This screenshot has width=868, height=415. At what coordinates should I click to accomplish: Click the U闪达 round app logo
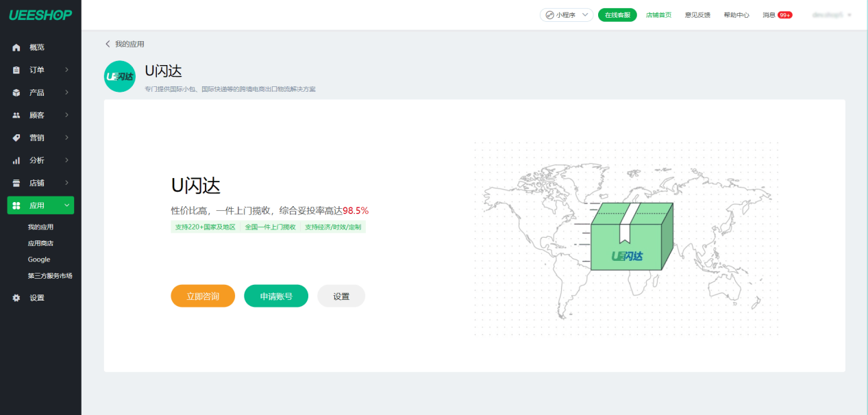pos(120,76)
